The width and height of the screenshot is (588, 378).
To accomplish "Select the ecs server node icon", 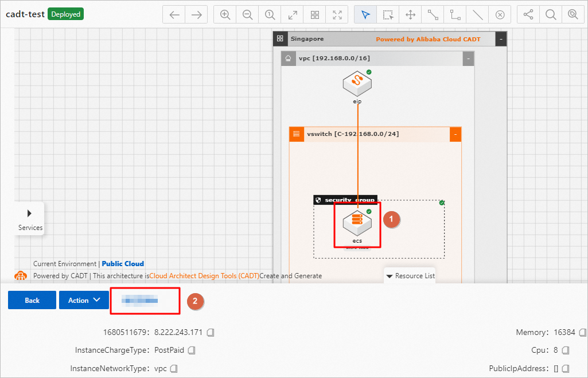I will tap(357, 223).
